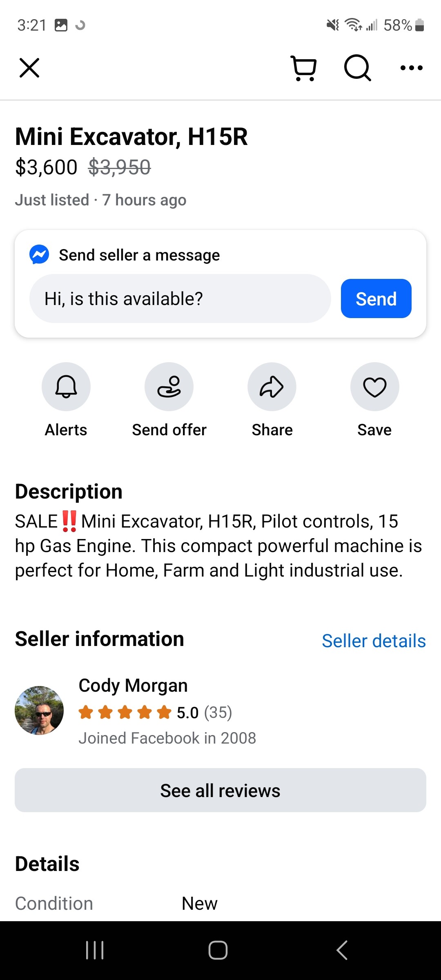Open the three-dot more options menu
Image resolution: width=441 pixels, height=980 pixels.
[411, 68]
